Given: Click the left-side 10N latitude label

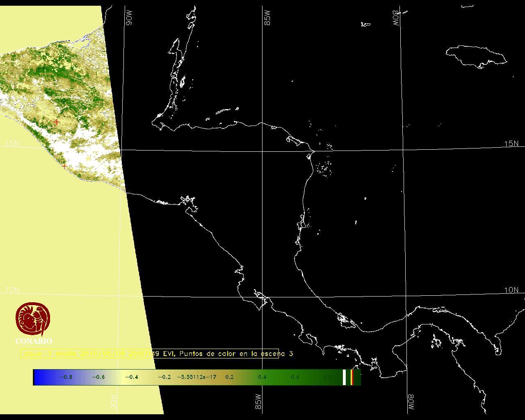Looking at the screenshot, I should pos(12,290).
